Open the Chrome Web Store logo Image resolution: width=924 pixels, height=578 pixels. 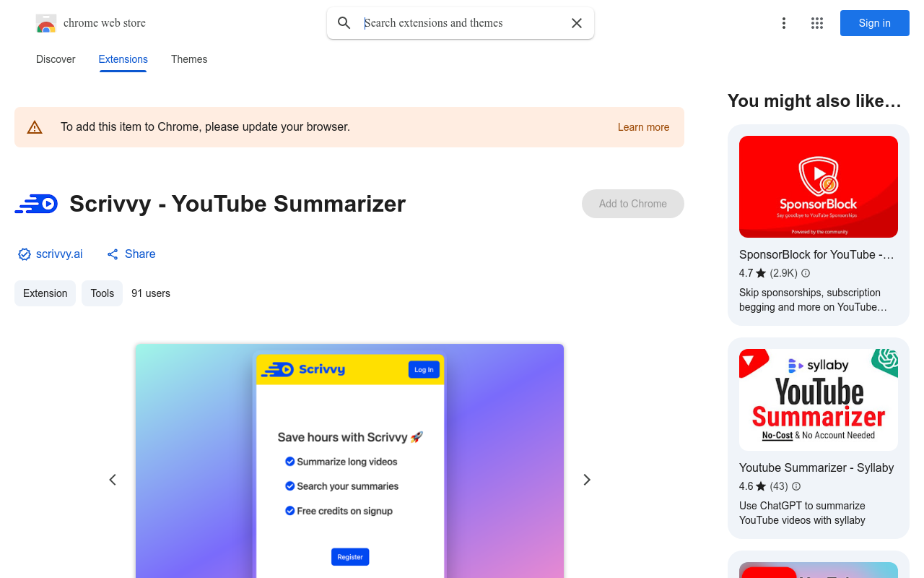tap(91, 23)
